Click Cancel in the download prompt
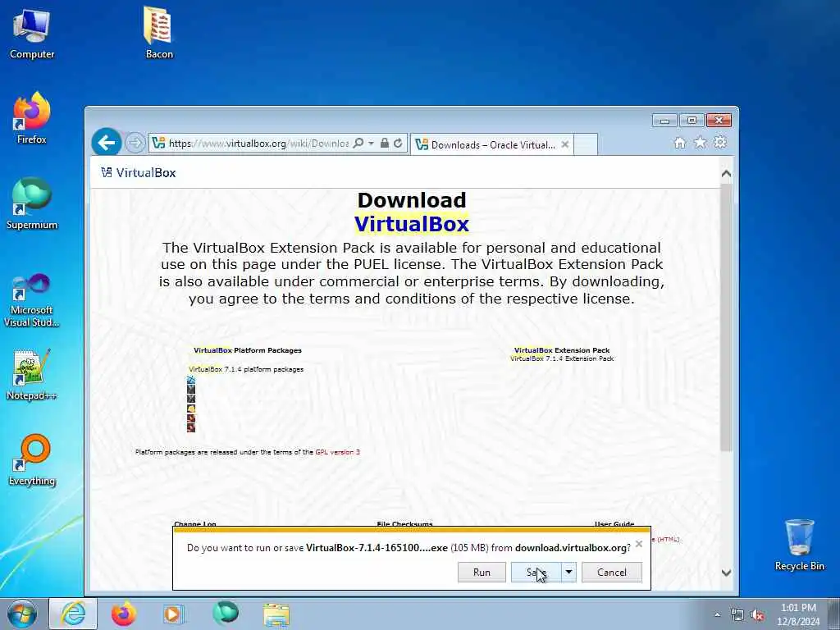 click(x=612, y=572)
